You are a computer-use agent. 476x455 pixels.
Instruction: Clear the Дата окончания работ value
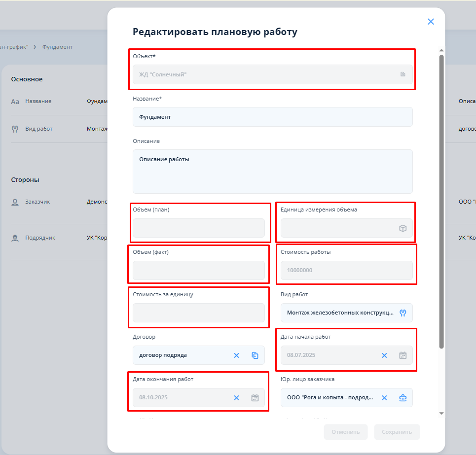click(236, 398)
